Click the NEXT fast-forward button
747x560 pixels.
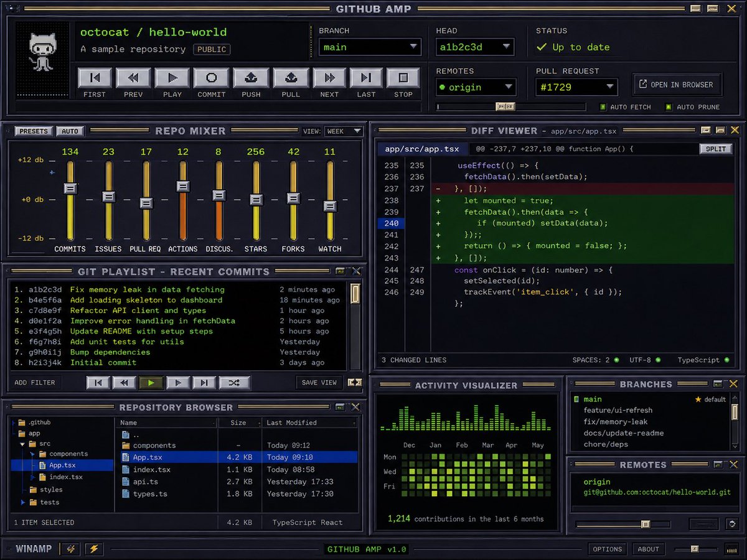[x=329, y=78]
